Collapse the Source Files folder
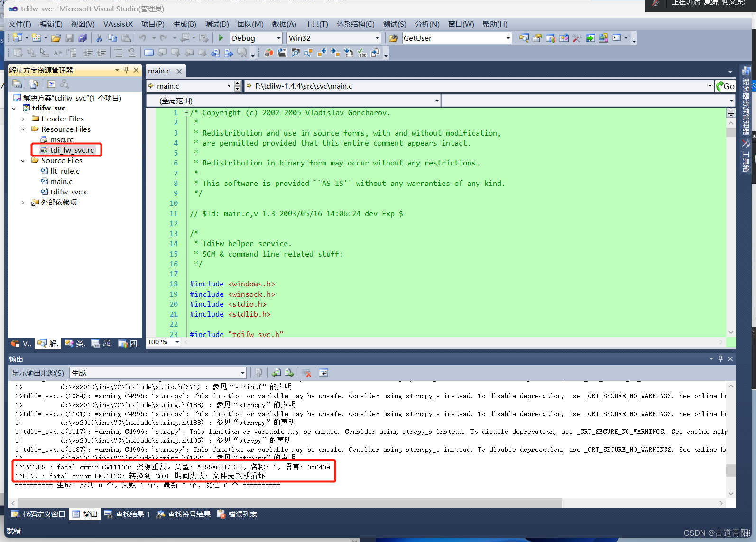Viewport: 756px width, 542px height. (x=23, y=161)
